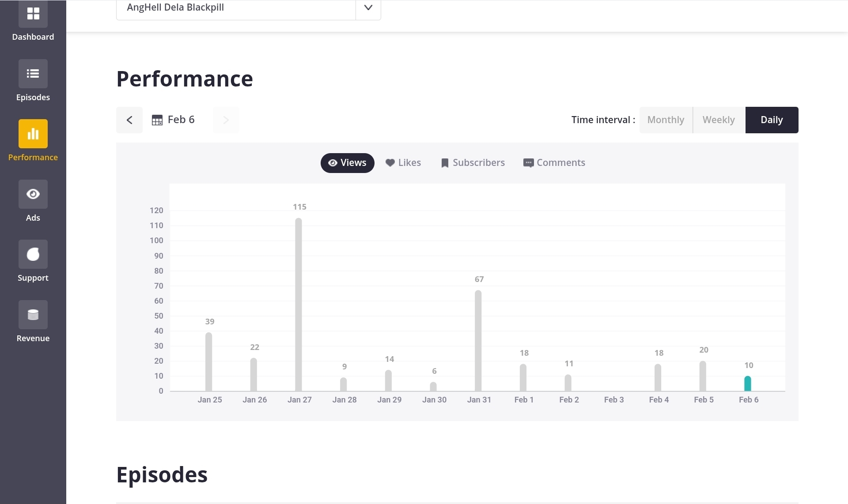Switch time interval to Monthly

click(x=666, y=120)
